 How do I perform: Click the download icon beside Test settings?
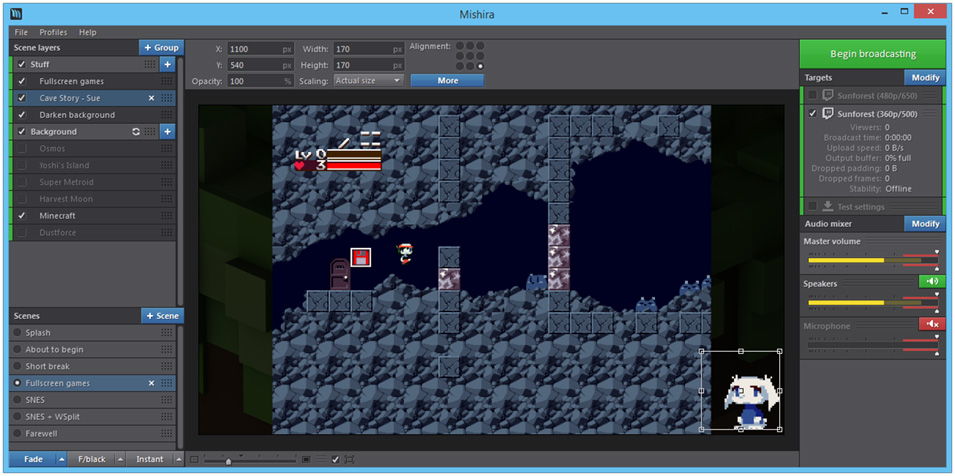(828, 206)
